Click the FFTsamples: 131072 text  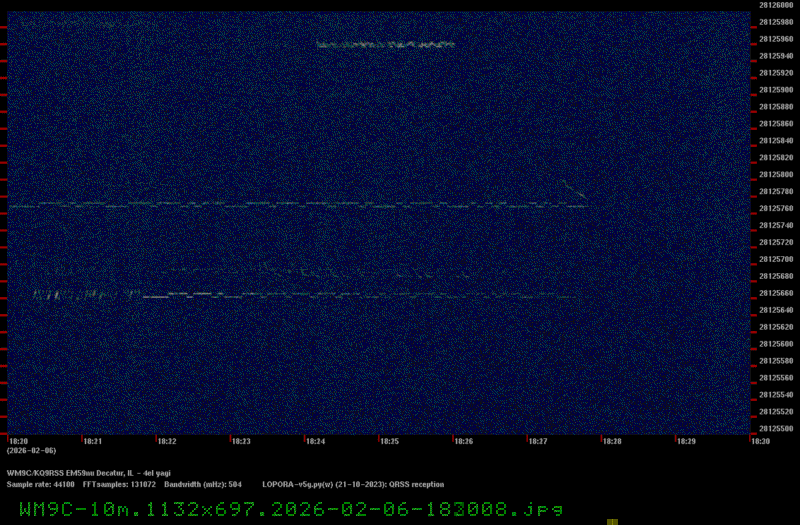coord(119,485)
